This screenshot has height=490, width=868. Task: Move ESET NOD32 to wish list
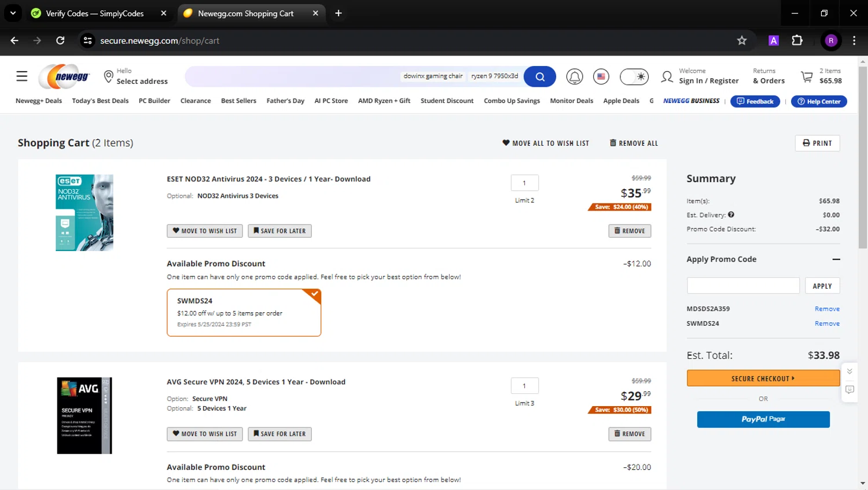tap(205, 231)
